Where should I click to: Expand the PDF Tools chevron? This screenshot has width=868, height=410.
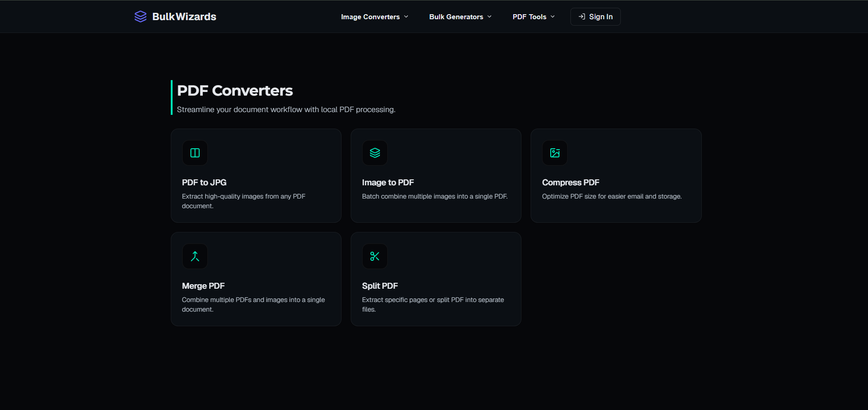click(x=553, y=16)
